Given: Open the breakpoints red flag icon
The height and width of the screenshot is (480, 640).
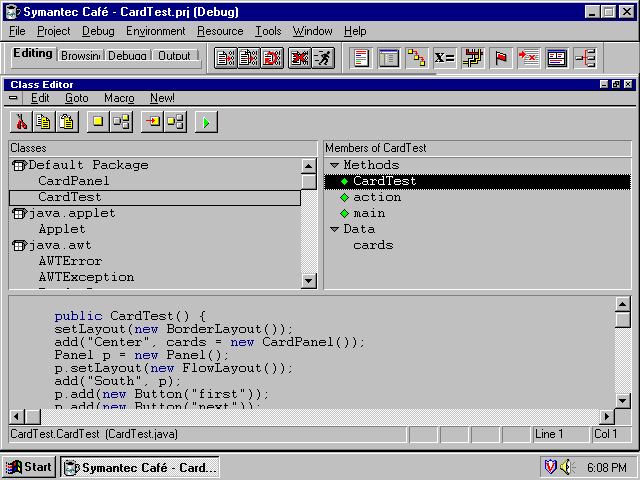Looking at the screenshot, I should [501, 58].
